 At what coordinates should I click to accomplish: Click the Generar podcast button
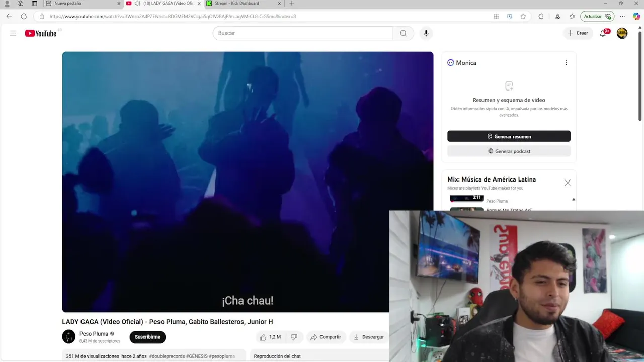509,151
